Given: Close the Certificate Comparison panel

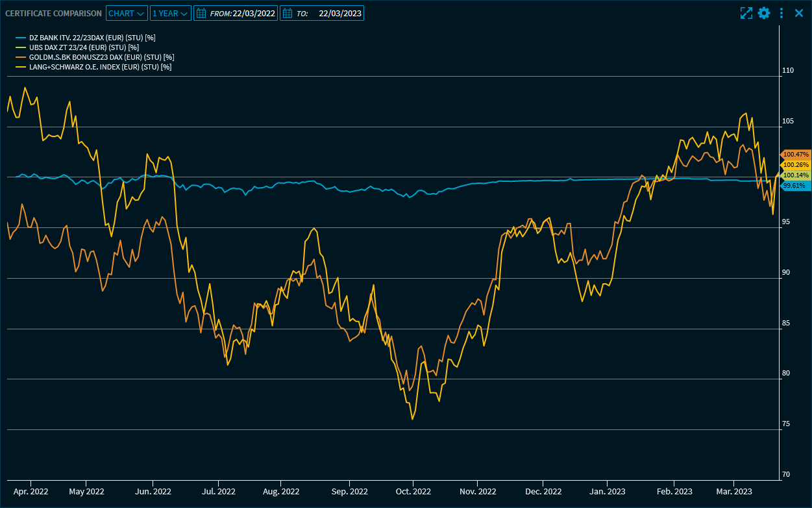Looking at the screenshot, I should [x=799, y=13].
